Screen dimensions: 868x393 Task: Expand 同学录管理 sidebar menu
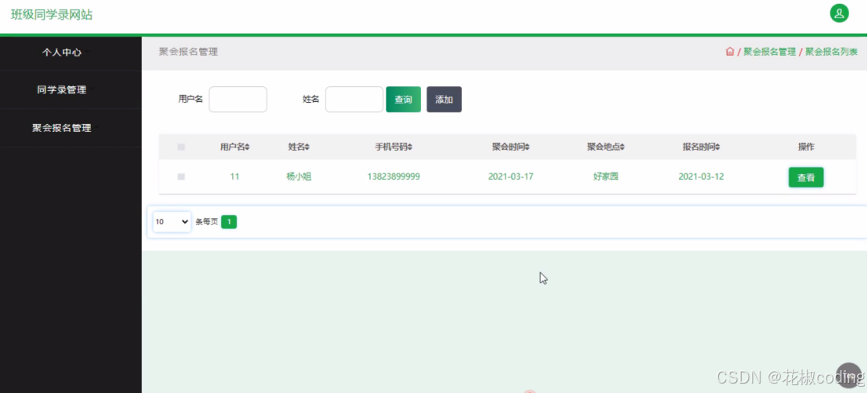[62, 89]
